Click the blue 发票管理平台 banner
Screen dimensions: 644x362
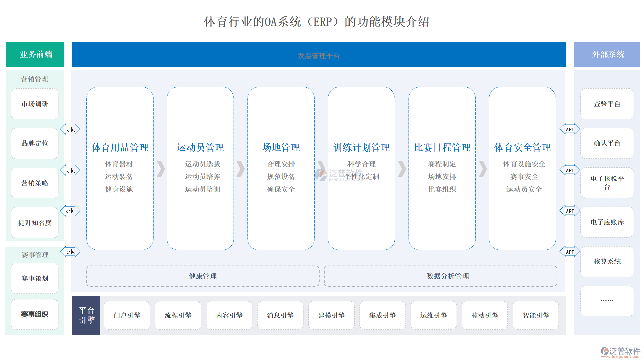318,55
